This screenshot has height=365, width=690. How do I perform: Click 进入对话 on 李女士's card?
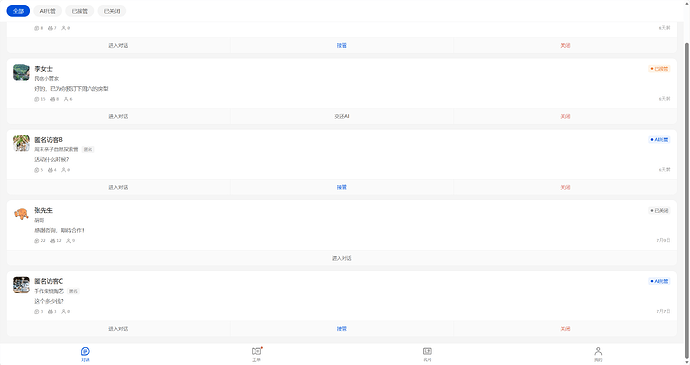pyautogui.click(x=118, y=116)
